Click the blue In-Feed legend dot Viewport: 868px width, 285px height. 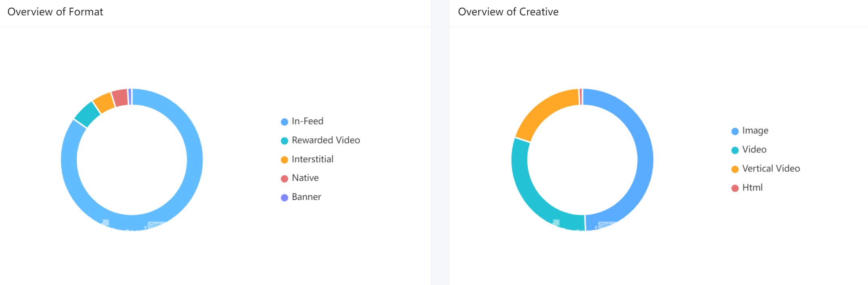(x=284, y=122)
